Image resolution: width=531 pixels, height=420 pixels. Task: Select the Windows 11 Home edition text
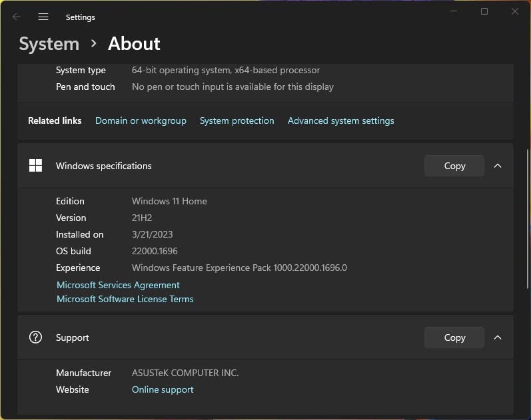tap(169, 201)
